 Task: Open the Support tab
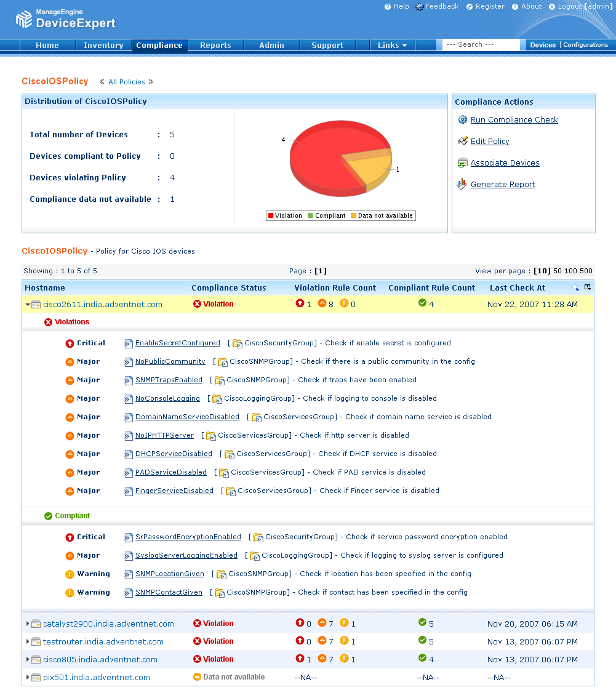[x=327, y=46]
